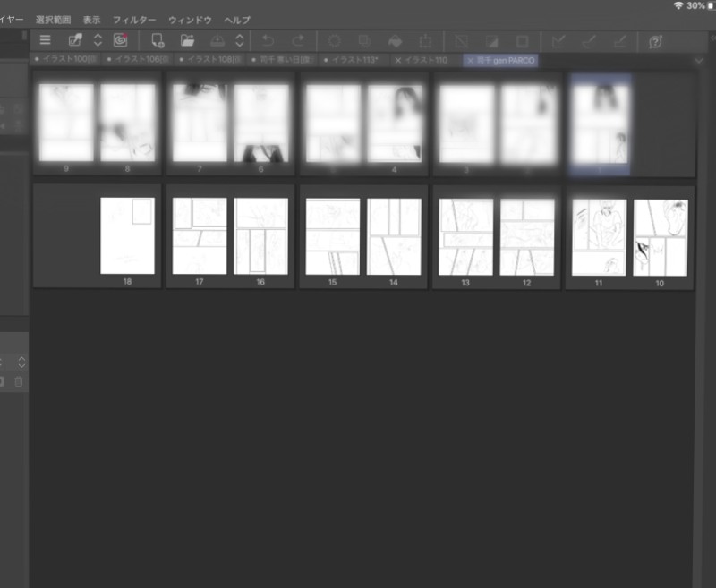Image resolution: width=716 pixels, height=588 pixels.
Task: Close the イラスト110 tab
Action: 397,60
